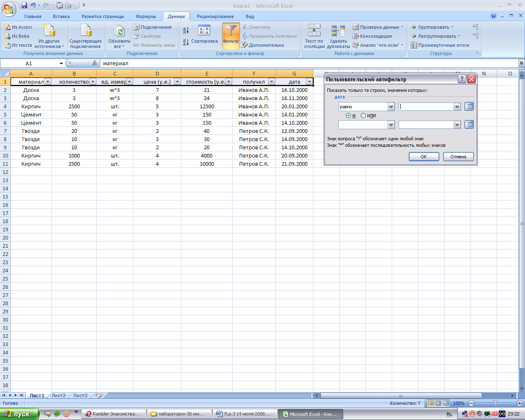
Task: Open Анализ "что-если" menu
Action: 378,45
